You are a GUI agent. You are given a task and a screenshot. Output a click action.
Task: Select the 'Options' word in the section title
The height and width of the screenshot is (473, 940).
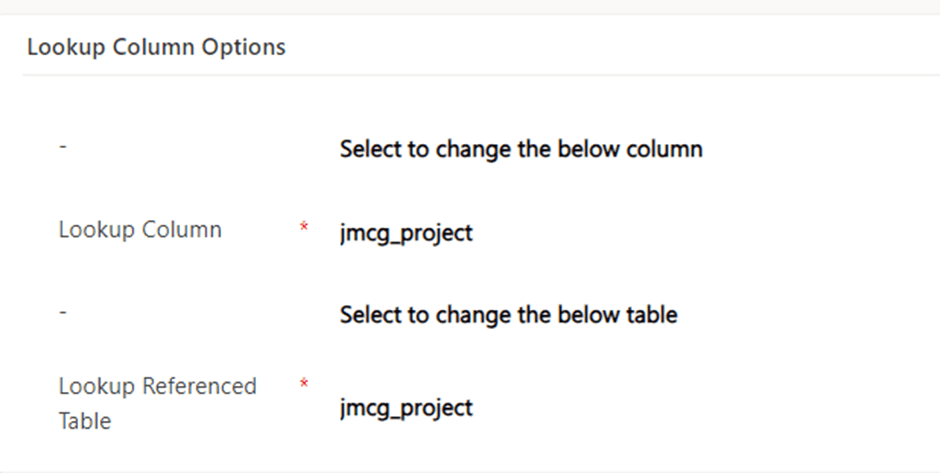pyautogui.click(x=248, y=47)
